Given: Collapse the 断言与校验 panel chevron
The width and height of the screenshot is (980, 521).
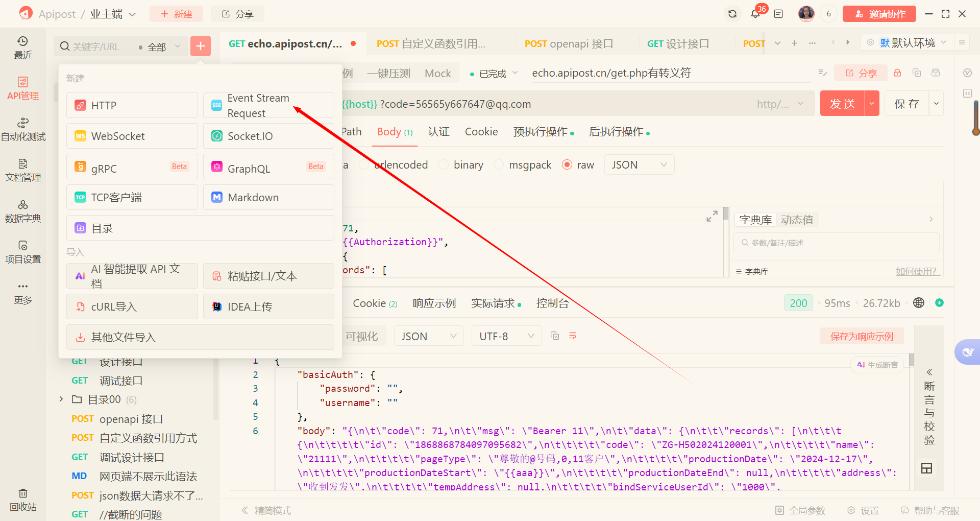Looking at the screenshot, I should click(929, 372).
